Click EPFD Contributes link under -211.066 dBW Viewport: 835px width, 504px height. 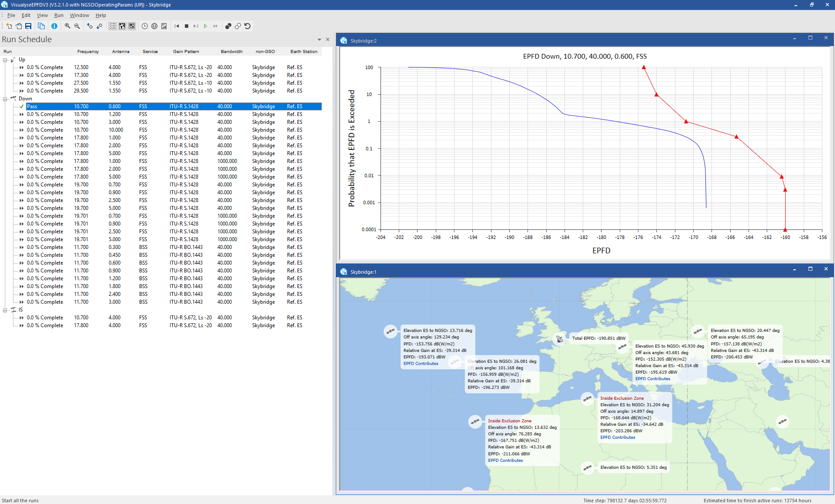(x=505, y=461)
